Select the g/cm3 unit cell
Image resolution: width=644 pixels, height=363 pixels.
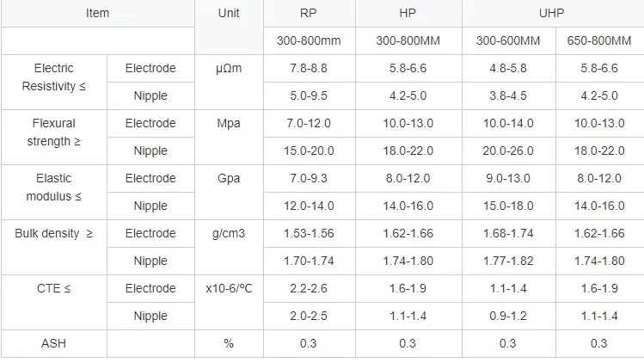point(229,233)
